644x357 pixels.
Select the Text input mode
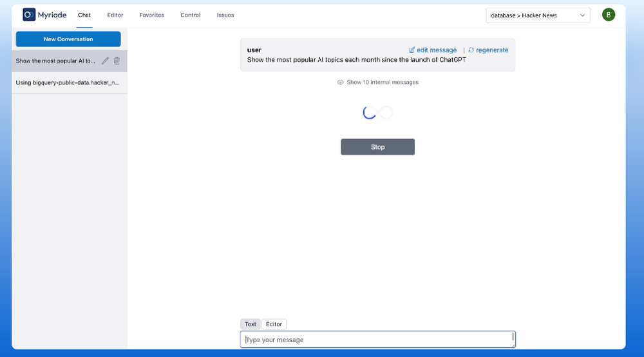[x=250, y=324]
